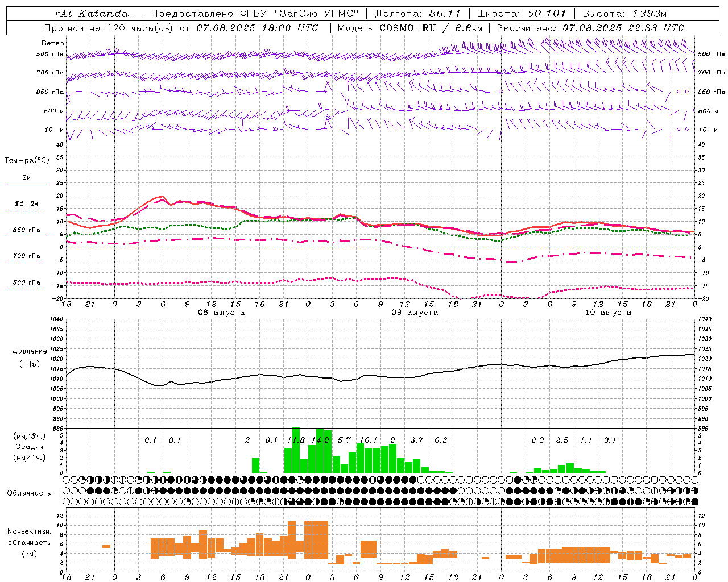The image size is (728, 582).
Task: Click the Тем-ра(°C) temperature axis label
Action: click(27, 161)
